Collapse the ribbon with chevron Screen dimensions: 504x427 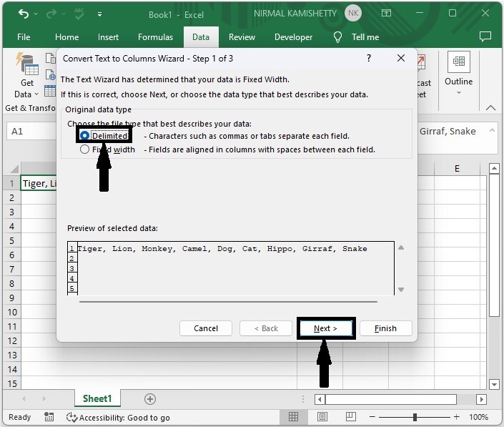click(490, 108)
